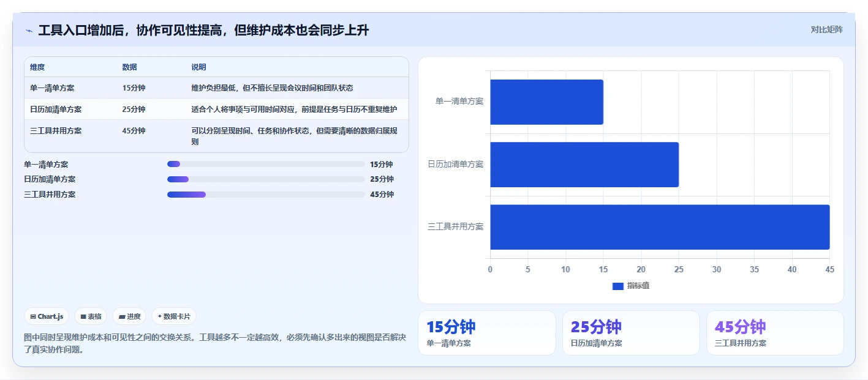Open the purple 45分钟 data card
The image size is (868, 380).
point(775,333)
